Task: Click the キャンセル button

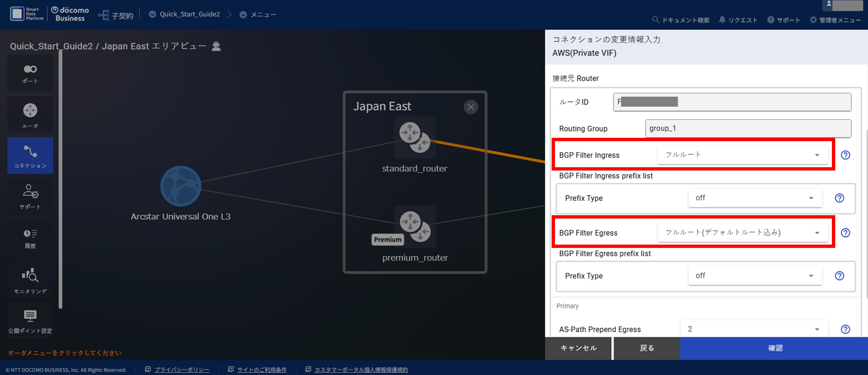Action: coord(578,348)
